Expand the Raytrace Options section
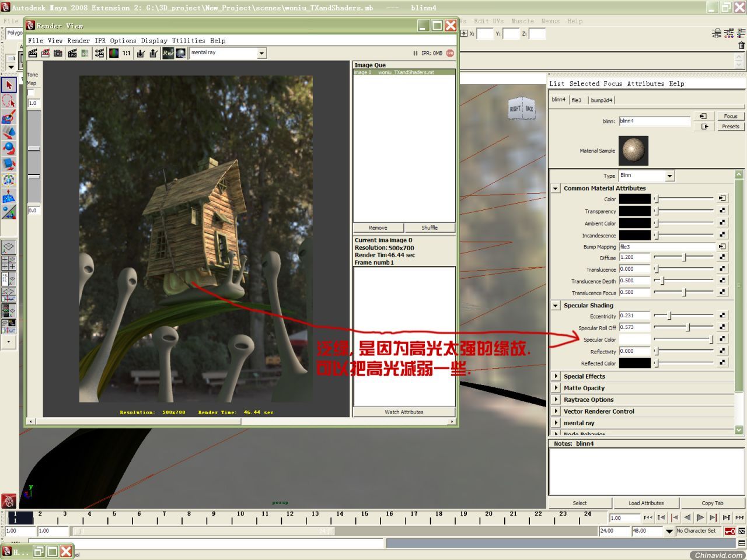The height and width of the screenshot is (560, 747). [556, 400]
